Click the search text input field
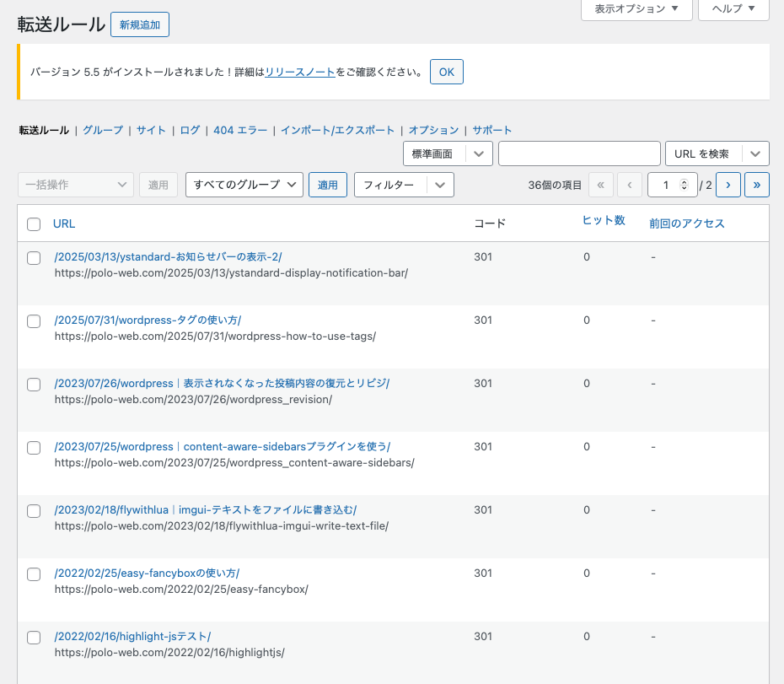Screen dimensions: 784x684 coord(579,153)
